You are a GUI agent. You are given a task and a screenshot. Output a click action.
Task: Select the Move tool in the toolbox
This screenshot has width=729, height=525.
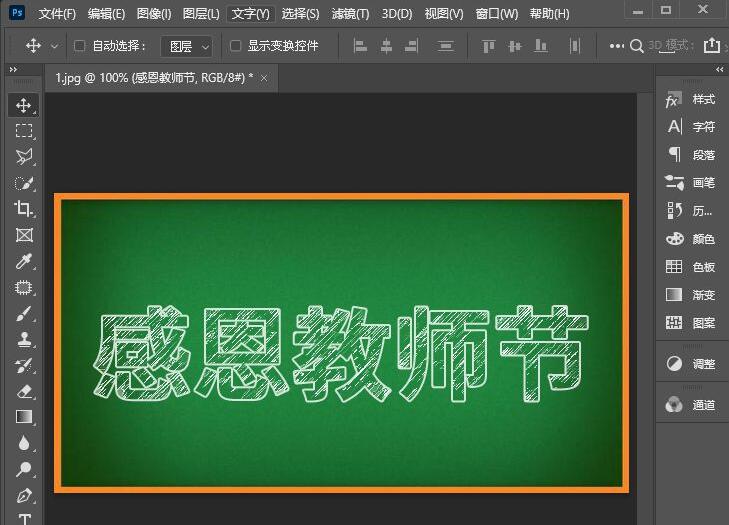click(x=24, y=105)
